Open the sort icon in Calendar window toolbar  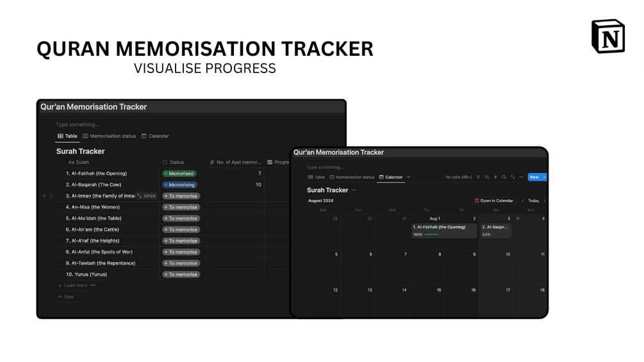(487, 177)
